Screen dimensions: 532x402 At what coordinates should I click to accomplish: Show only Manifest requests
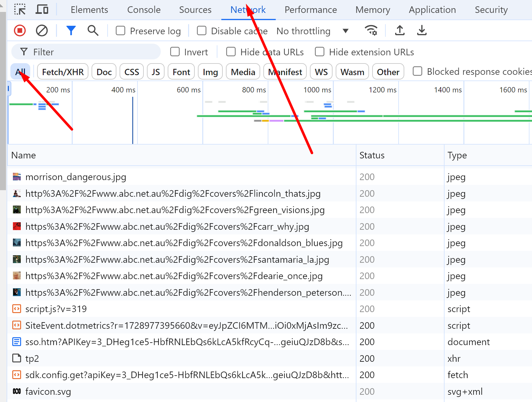tap(285, 72)
